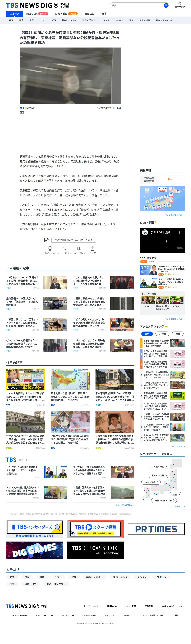This screenshot has height=644, width=191.
Task: Select the コロナ category chip at bottom
Action: pyautogui.click(x=58, y=577)
